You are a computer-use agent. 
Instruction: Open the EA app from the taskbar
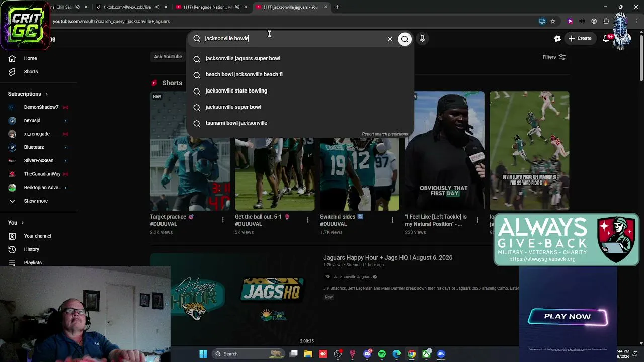coord(441,354)
